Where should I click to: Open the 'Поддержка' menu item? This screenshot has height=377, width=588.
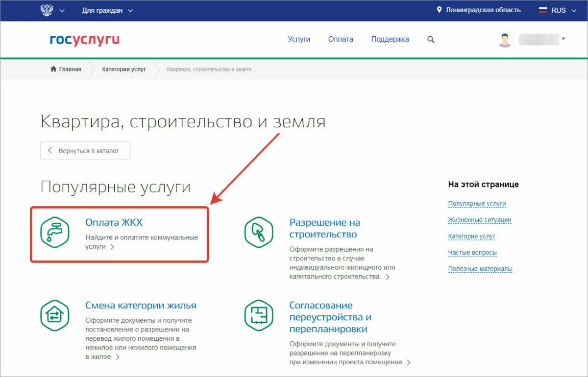tap(390, 39)
